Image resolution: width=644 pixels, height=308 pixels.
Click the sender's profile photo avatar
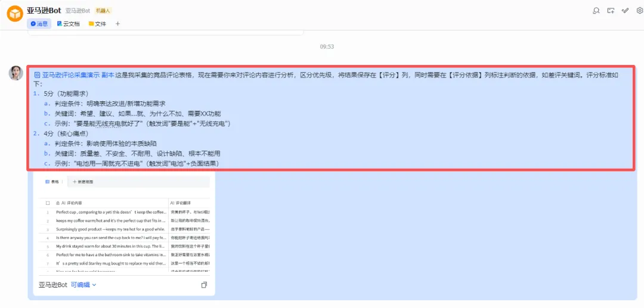(16, 73)
